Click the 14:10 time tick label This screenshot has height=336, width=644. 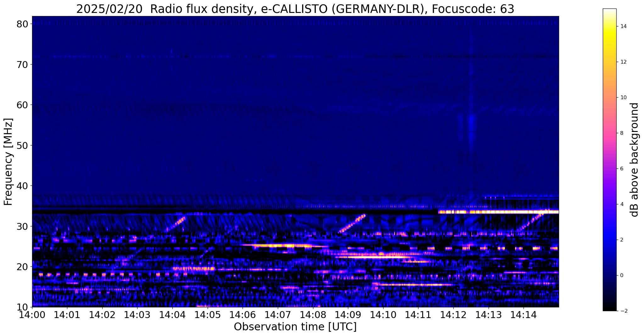click(x=383, y=314)
